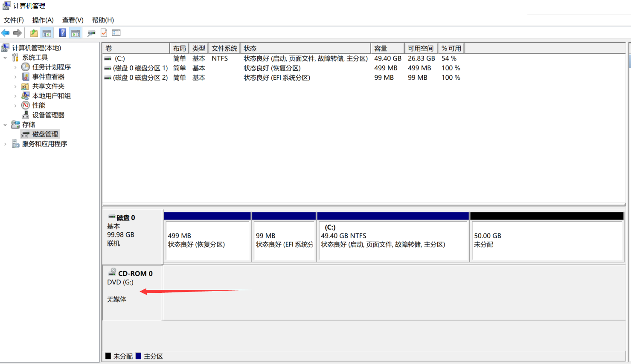The image size is (631, 364).
Task: Click the NTFS file system cell
Action: [220, 58]
